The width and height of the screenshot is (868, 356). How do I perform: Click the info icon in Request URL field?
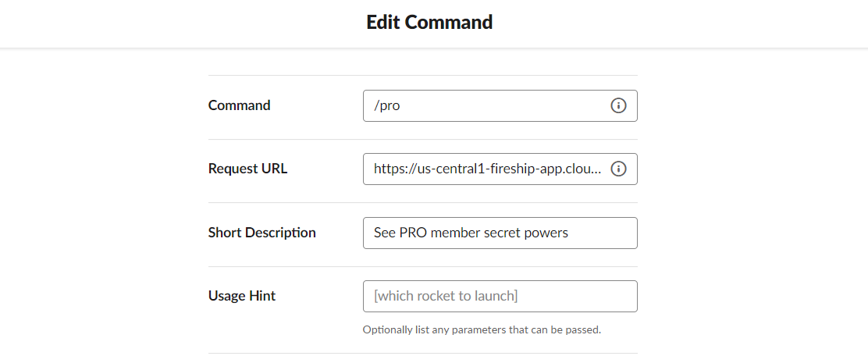coord(618,169)
